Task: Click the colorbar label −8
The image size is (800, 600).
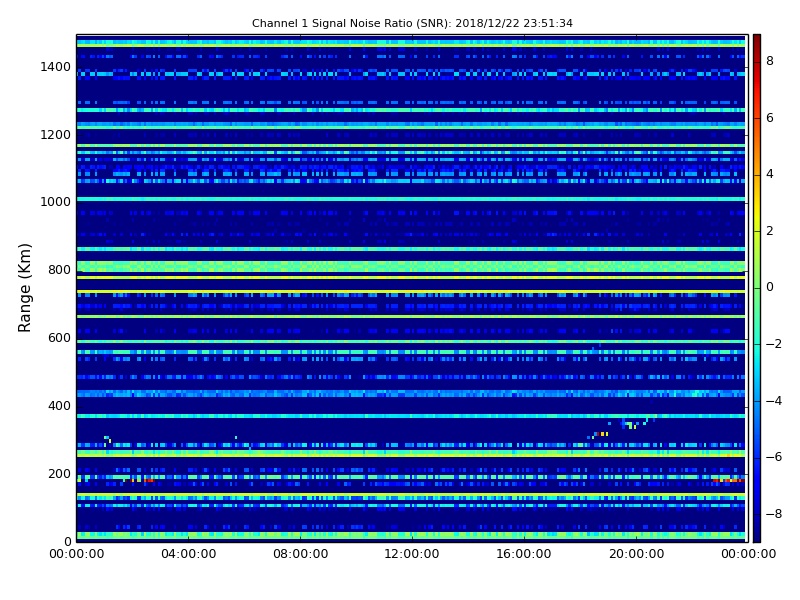Action: (x=774, y=514)
